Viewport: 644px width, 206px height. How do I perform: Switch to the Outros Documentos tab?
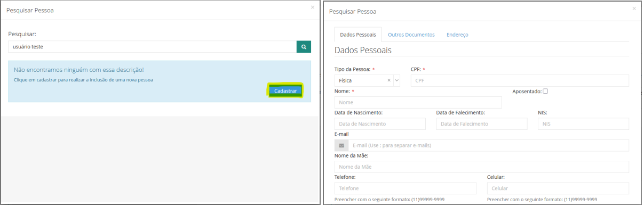[411, 35]
